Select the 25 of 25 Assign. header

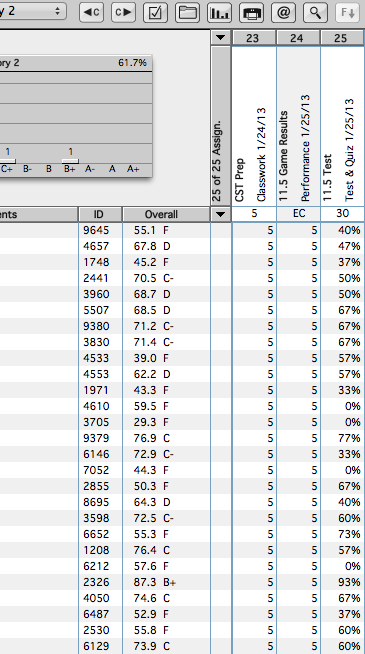click(221, 125)
